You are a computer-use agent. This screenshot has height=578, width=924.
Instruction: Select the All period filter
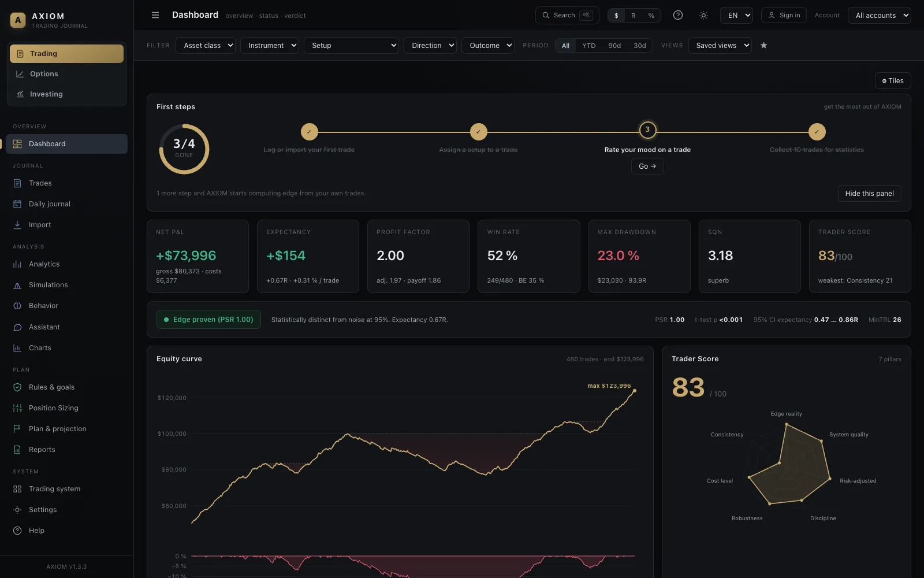pos(565,46)
